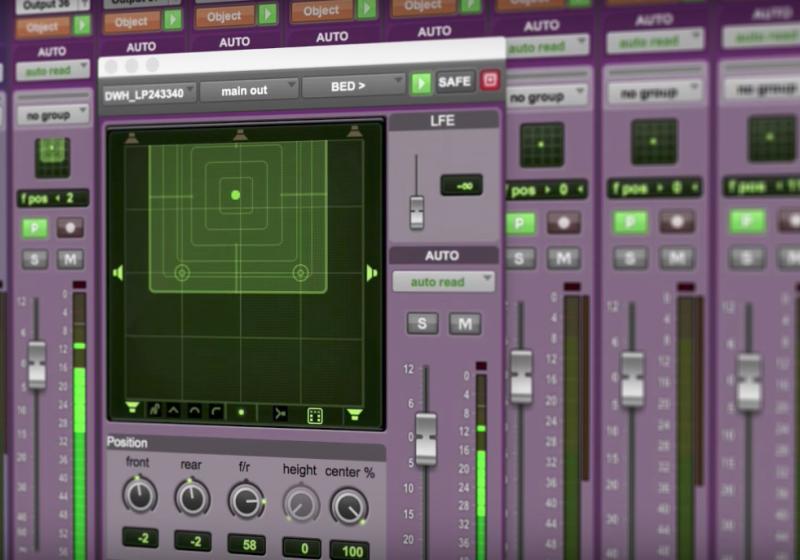Select the sphere height mode icon
Viewport: 800px width, 560px height.
(x=194, y=411)
